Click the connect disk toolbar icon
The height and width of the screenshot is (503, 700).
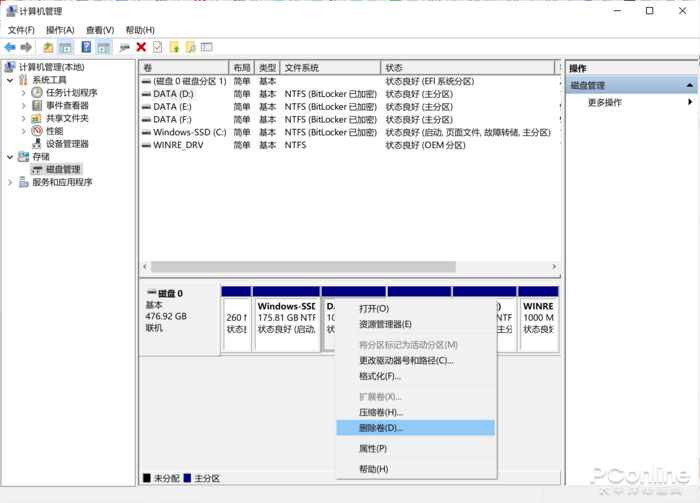[x=125, y=47]
